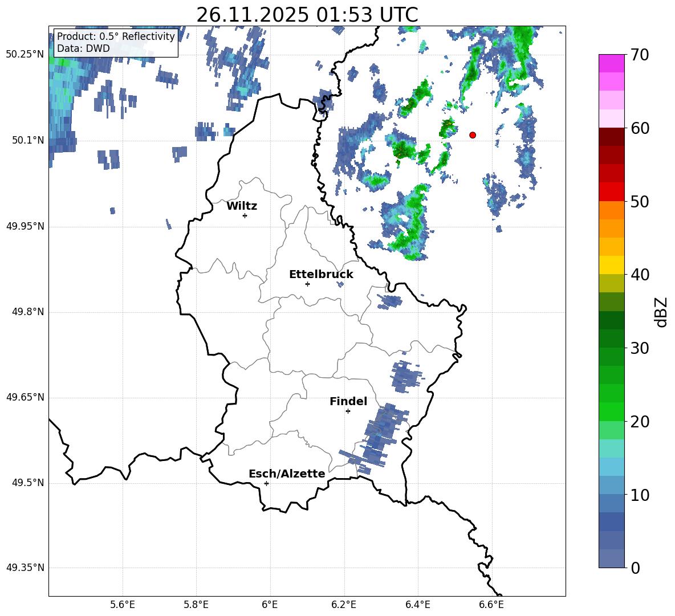Click the 49.95°N latitude label
Viewport: 675px width, 616px height.
click(x=25, y=226)
